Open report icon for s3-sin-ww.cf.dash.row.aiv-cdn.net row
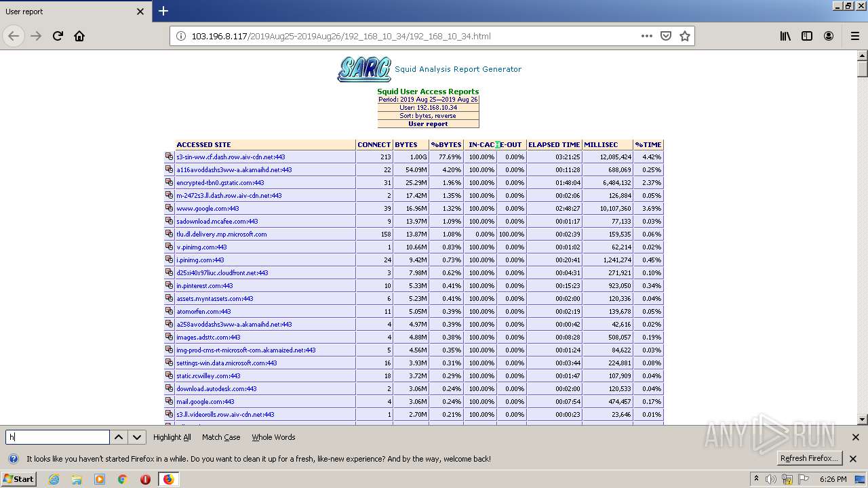The image size is (868, 488). [x=170, y=157]
